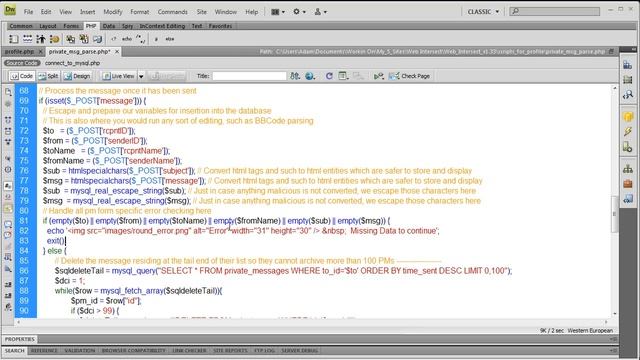Open View Options icon

(x=343, y=76)
